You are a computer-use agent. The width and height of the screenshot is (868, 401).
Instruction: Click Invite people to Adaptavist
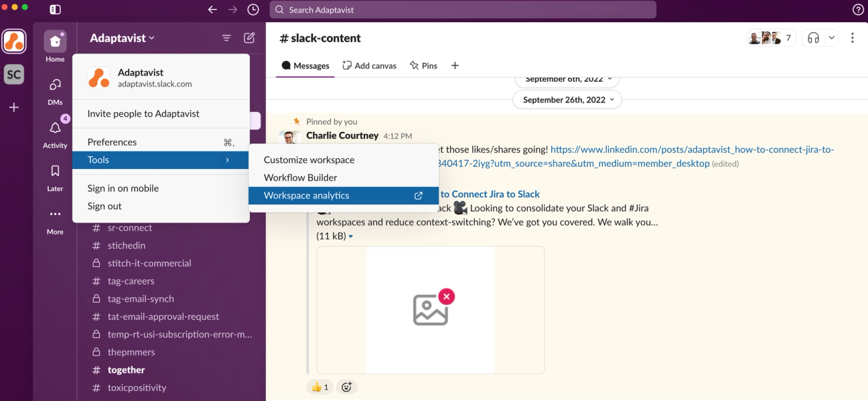142,113
